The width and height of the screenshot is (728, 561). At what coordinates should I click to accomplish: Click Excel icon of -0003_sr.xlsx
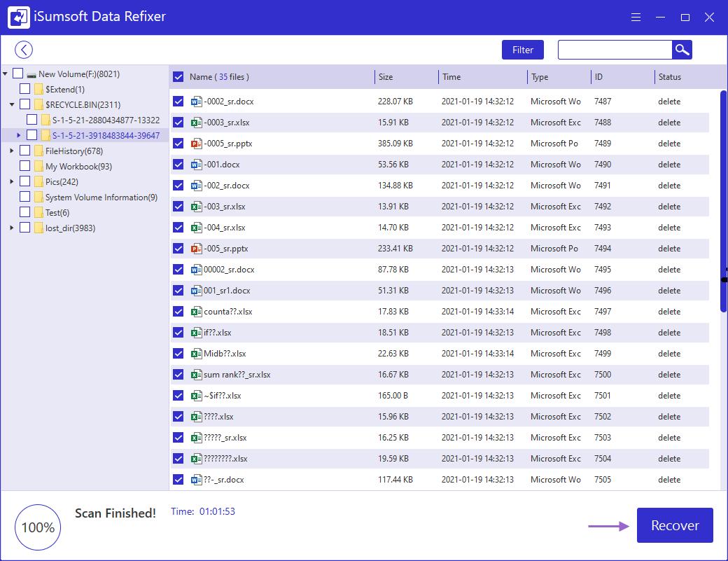coord(197,122)
